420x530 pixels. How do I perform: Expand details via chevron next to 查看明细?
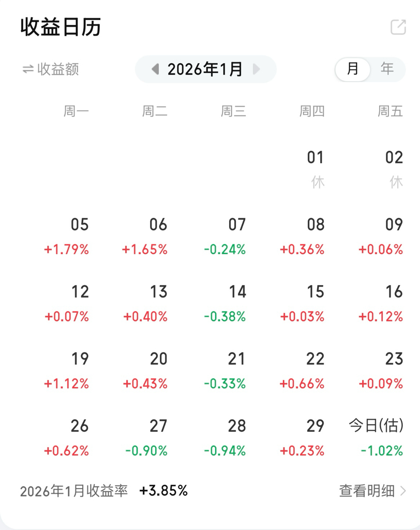[x=403, y=491]
